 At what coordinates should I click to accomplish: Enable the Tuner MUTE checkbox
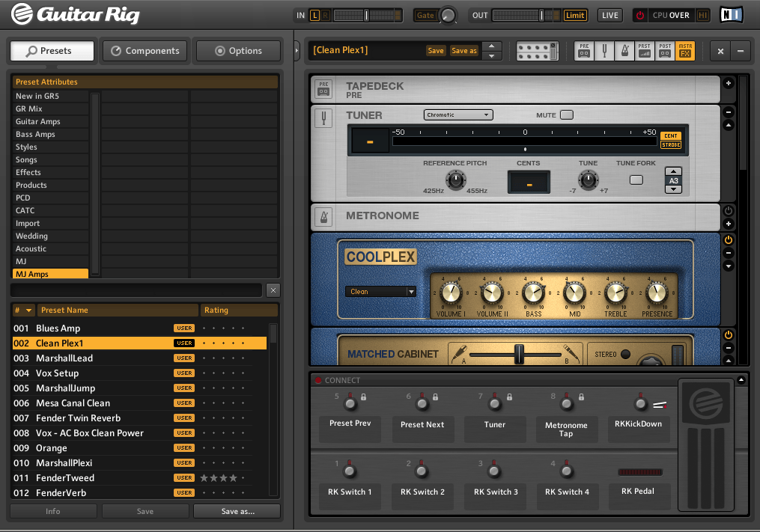pyautogui.click(x=567, y=114)
